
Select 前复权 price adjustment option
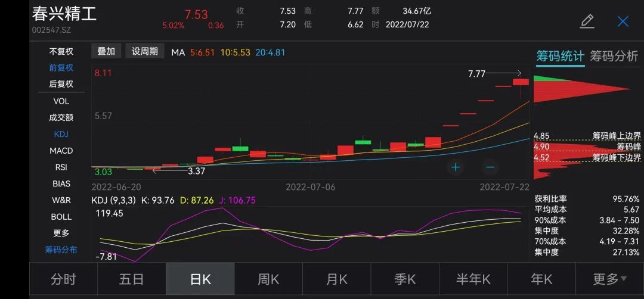pyautogui.click(x=61, y=68)
